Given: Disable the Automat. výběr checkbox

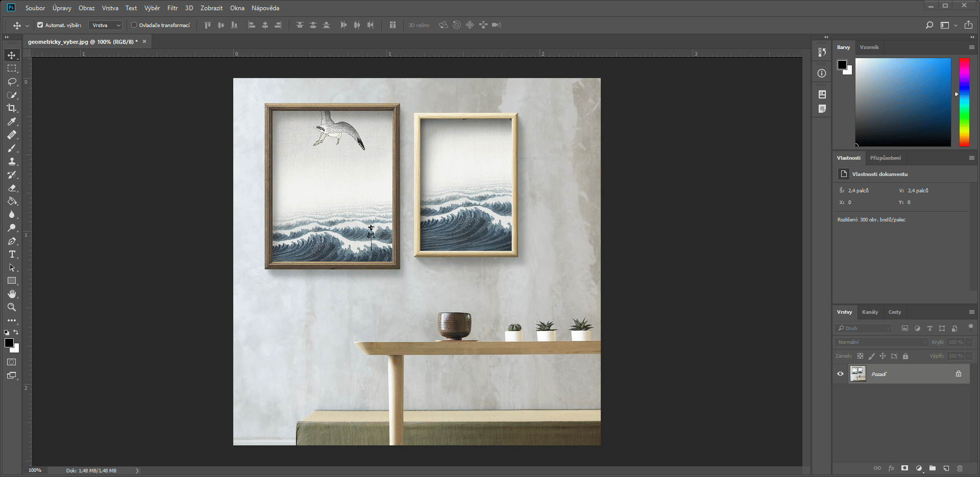Looking at the screenshot, I should pos(39,24).
